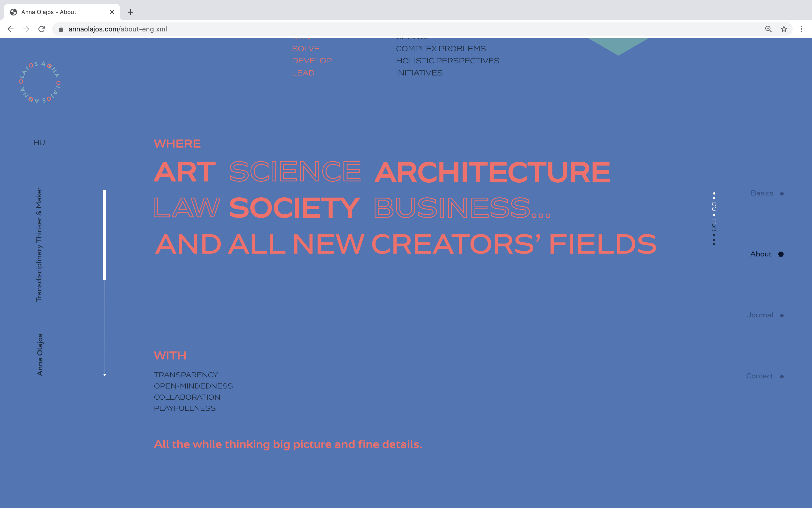Click INITIATIVES text

click(x=419, y=73)
